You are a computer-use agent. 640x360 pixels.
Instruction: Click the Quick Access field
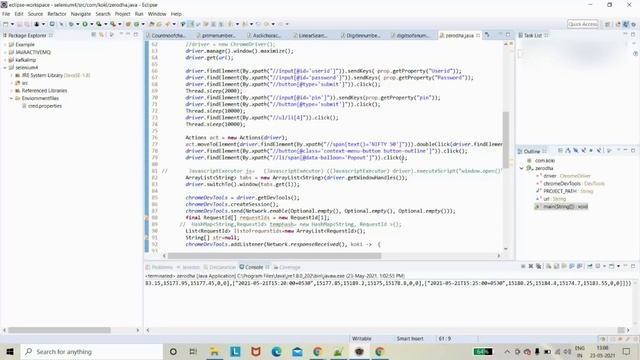pyautogui.click(x=582, y=24)
